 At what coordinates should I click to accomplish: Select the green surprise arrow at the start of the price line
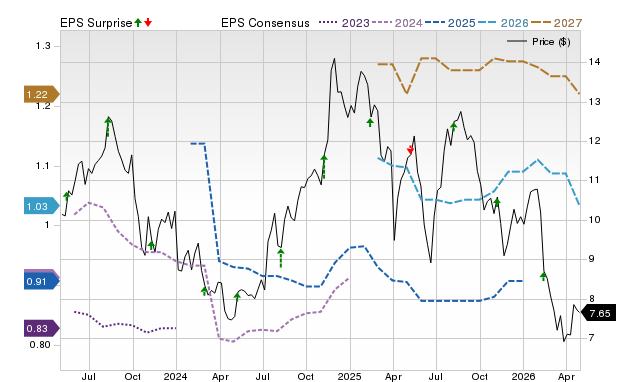(67, 196)
